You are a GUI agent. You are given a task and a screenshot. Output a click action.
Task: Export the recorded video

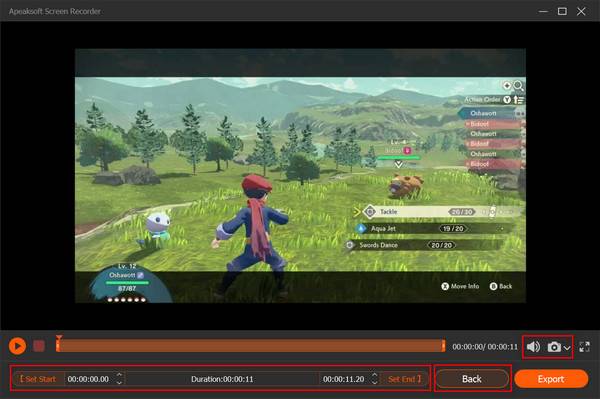[x=551, y=379]
